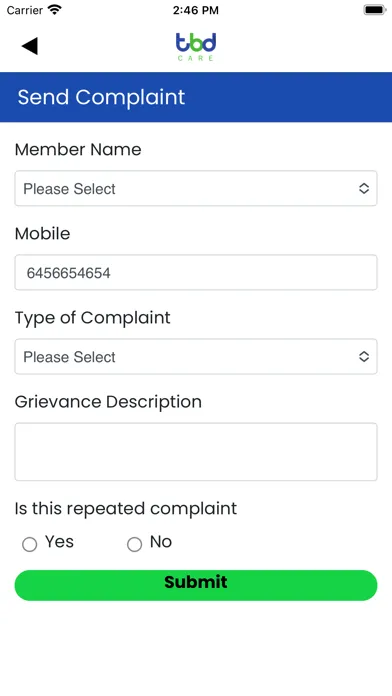Tap the Grievance Description label

coord(108,402)
